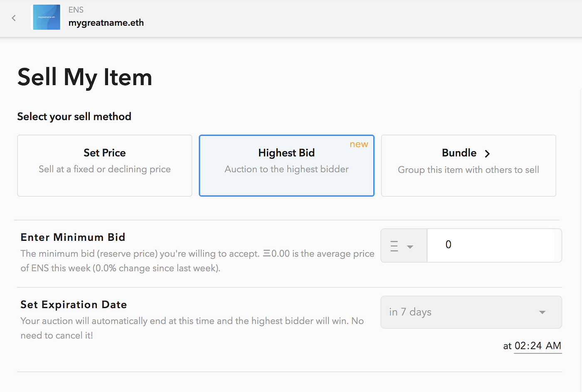Select the Set Price sell method
This screenshot has height=392, width=582.
[x=105, y=165]
